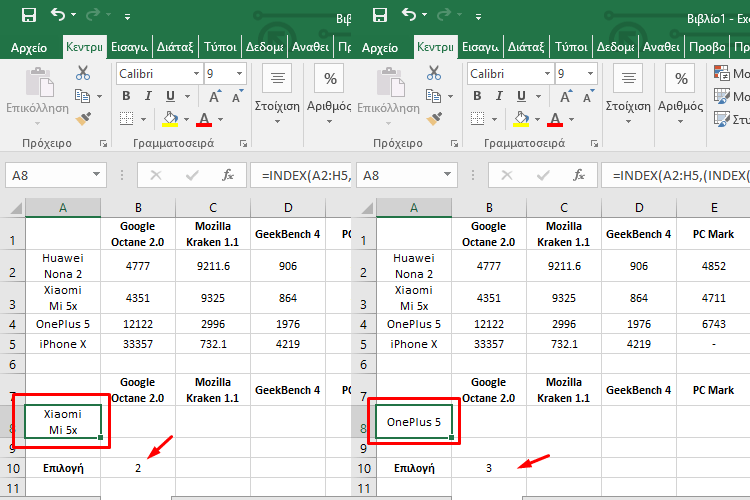Viewport: 750px width, 500px height.
Task: Open fill color arrow dropdown, right window
Action: pyautogui.click(x=537, y=119)
